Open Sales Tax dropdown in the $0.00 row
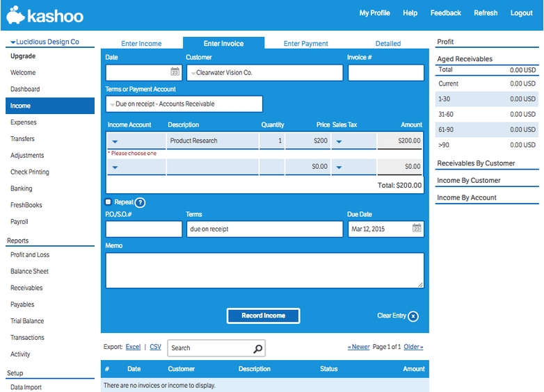The image size is (544, 392). click(339, 168)
